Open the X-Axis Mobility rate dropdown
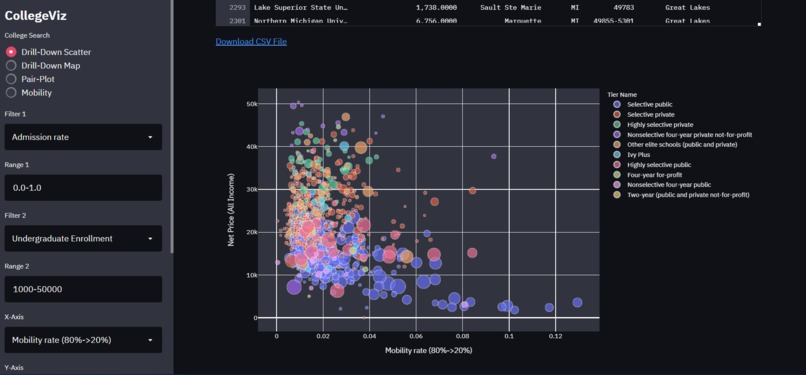This screenshot has height=375, width=806. pyautogui.click(x=83, y=340)
